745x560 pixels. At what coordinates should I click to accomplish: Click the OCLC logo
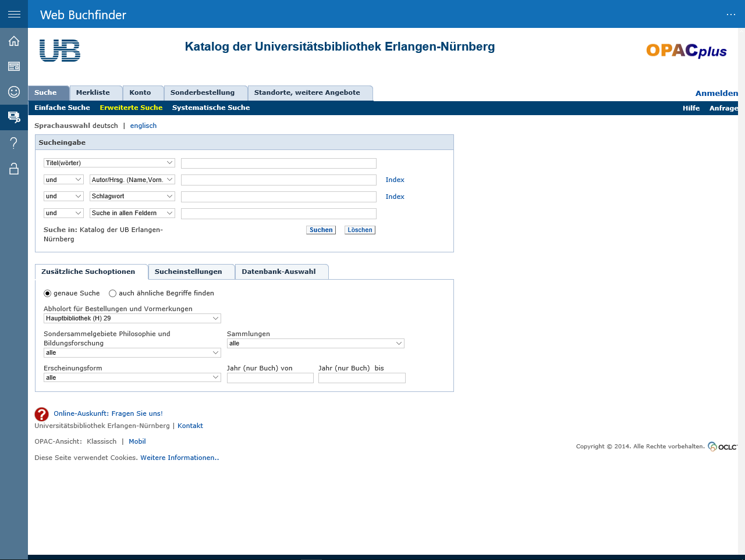723,447
